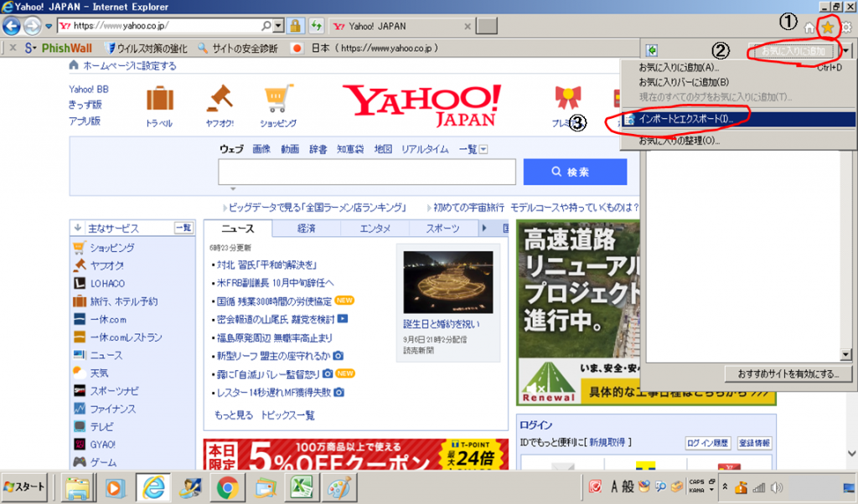Select 画像 search category

[x=261, y=149]
